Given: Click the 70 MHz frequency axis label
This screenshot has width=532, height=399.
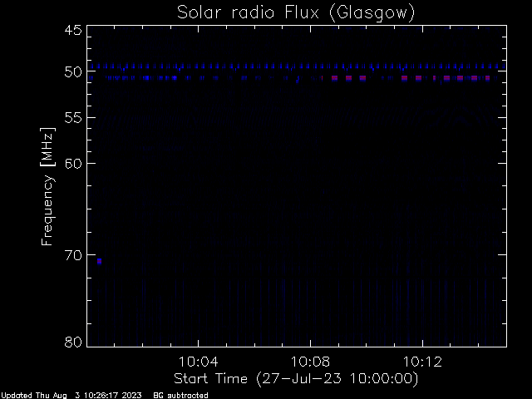Looking at the screenshot, I should (73, 255).
